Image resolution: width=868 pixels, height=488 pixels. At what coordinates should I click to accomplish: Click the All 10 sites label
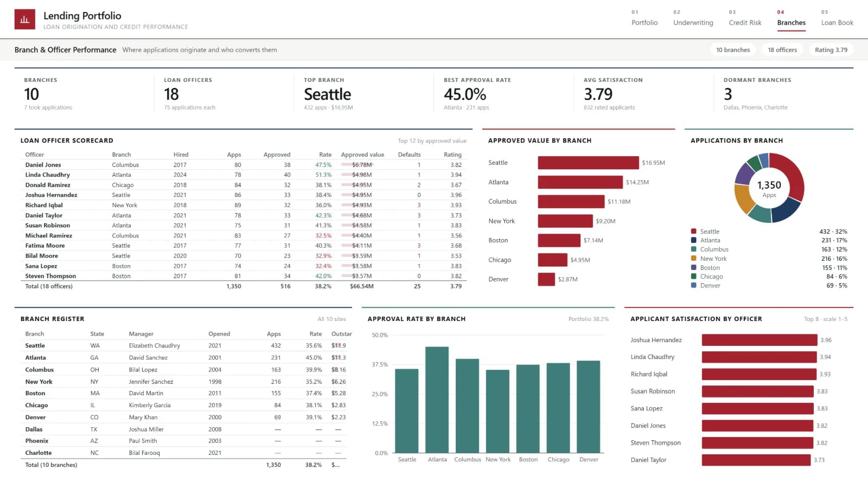click(x=331, y=319)
